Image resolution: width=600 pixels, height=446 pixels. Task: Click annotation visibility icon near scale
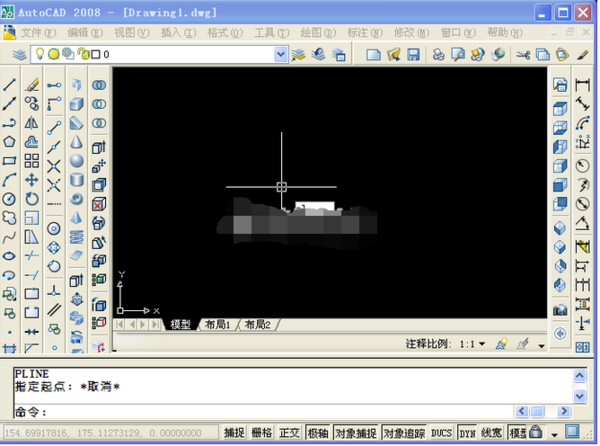tap(501, 344)
